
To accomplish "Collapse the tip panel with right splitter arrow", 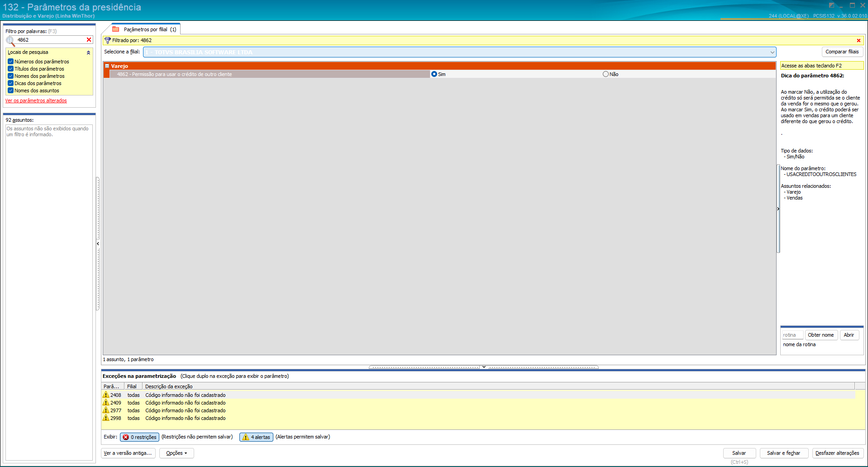I will (x=778, y=209).
